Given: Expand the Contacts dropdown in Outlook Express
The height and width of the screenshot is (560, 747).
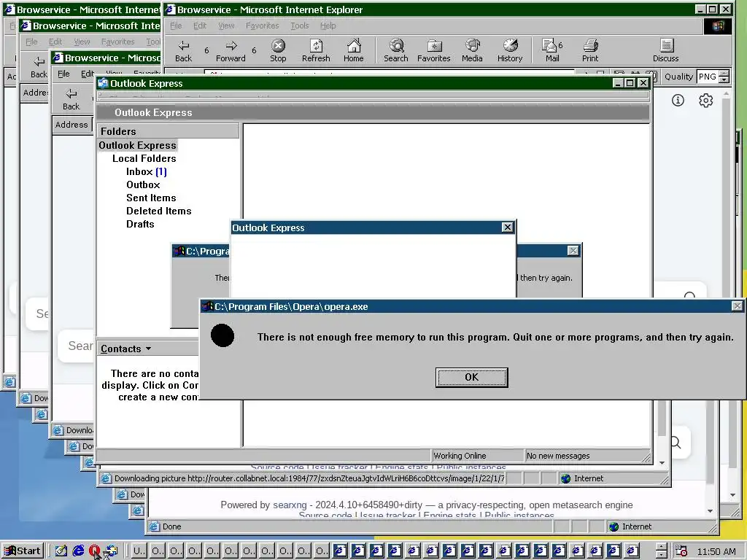Looking at the screenshot, I should [x=149, y=349].
